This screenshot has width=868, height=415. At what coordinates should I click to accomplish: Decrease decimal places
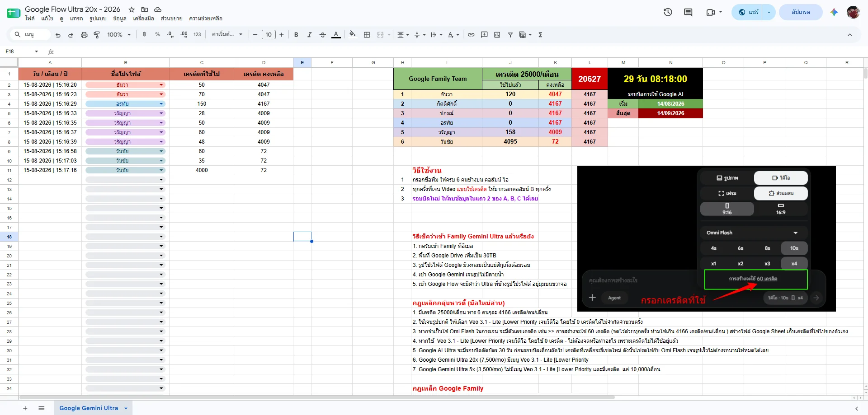pos(170,35)
